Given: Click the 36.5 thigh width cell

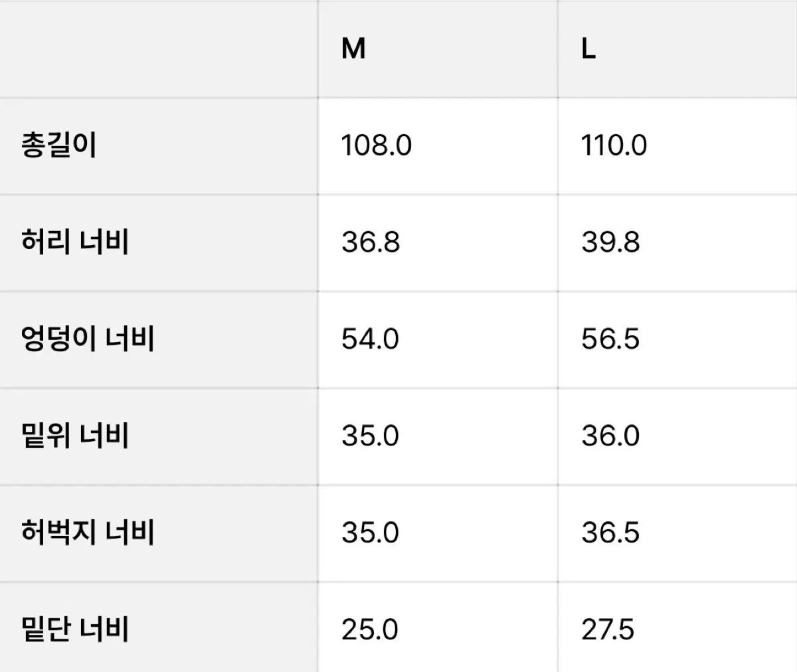Looking at the screenshot, I should (610, 533).
